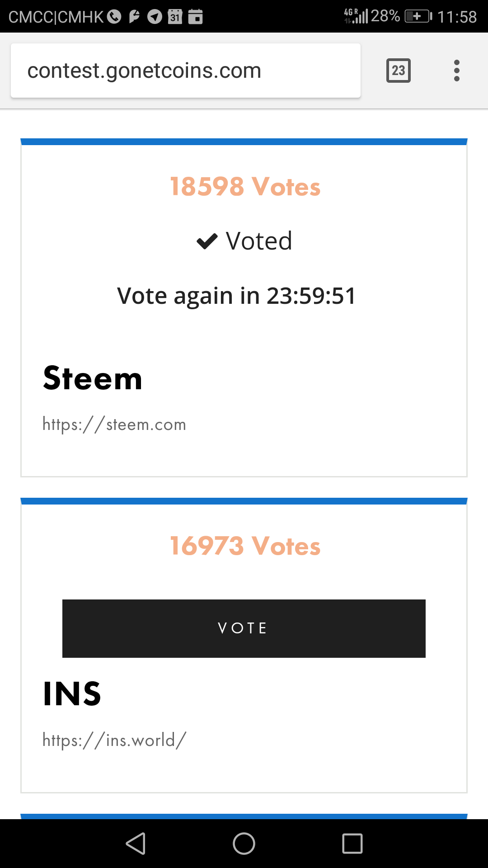Click the Voted checkmark icon for Steem
Screen dimensions: 488x868
(x=207, y=241)
